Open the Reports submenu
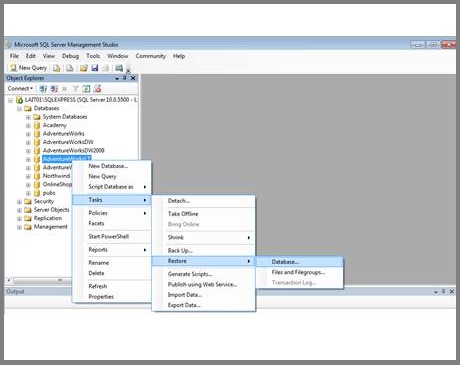 [112, 250]
